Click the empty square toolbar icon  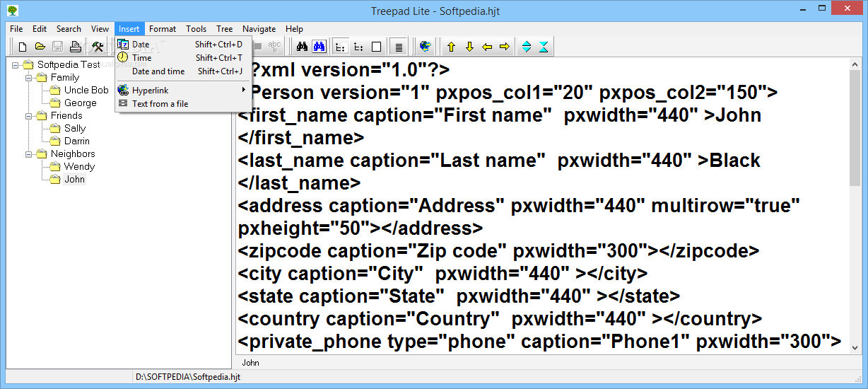pos(376,47)
